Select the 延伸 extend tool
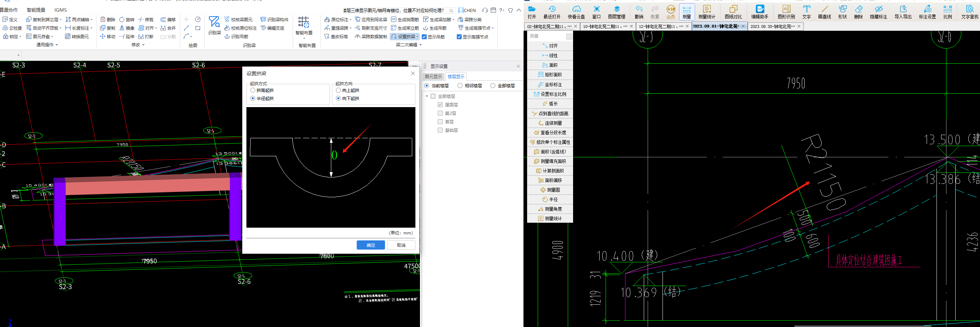The width and height of the screenshot is (980, 327). [x=127, y=36]
